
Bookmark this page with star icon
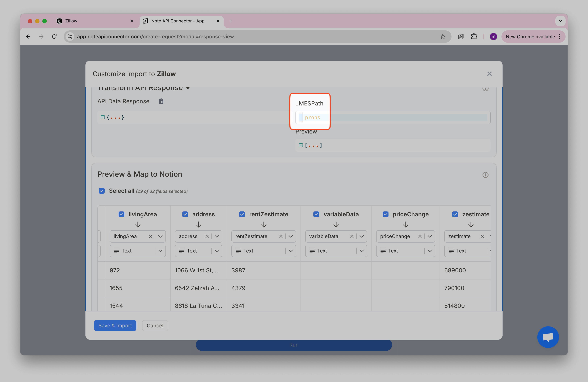click(442, 37)
